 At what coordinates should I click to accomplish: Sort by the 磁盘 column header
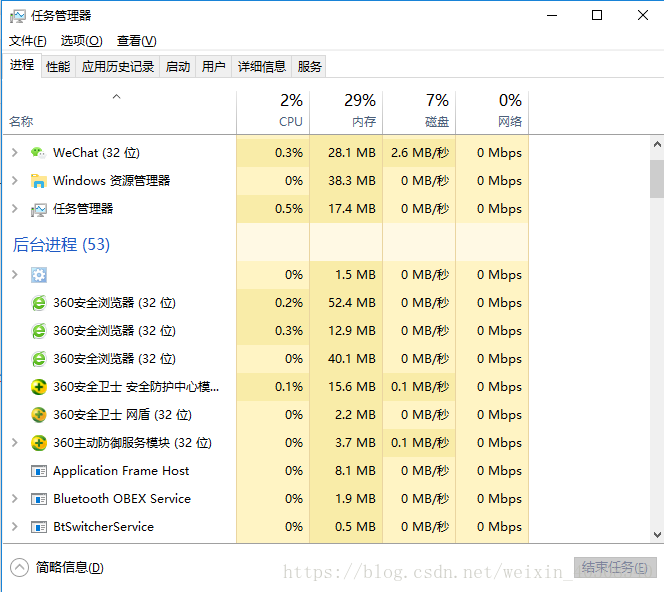pos(419,112)
